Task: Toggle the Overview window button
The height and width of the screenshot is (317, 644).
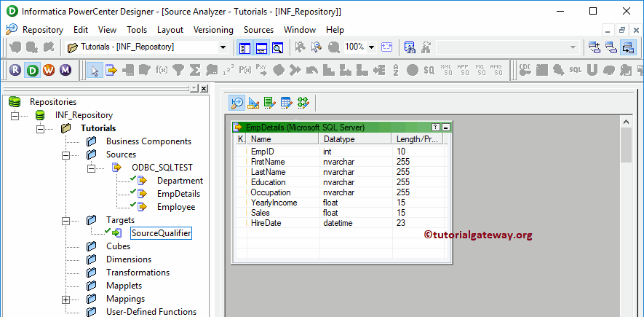Action: [x=277, y=47]
